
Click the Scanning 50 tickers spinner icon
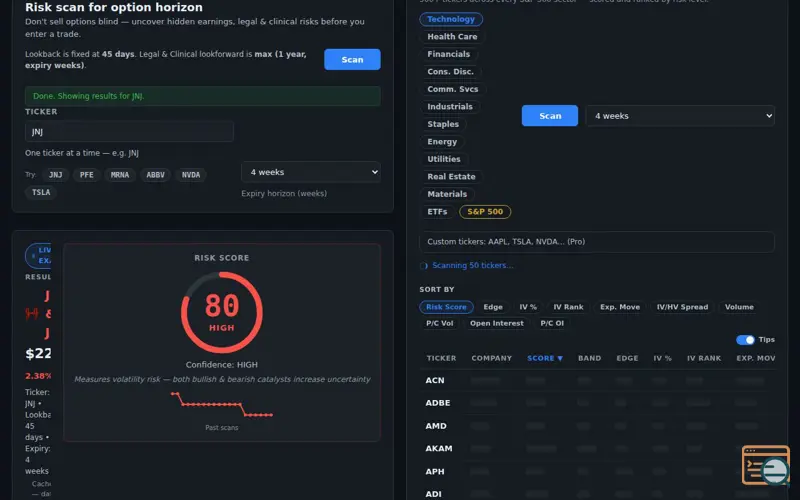coord(423,266)
